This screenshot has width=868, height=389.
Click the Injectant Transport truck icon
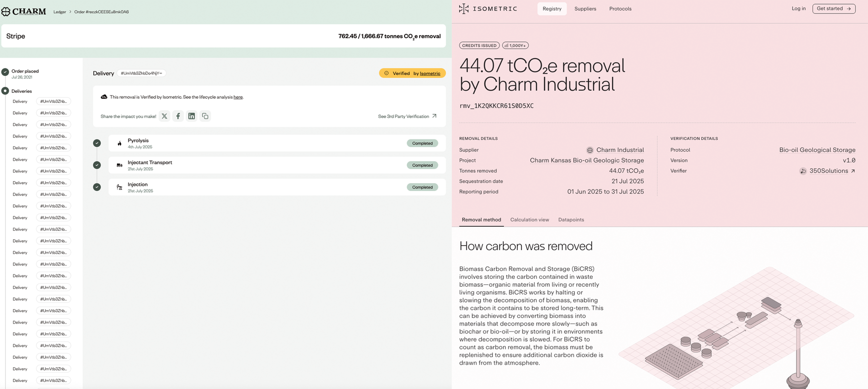pyautogui.click(x=120, y=165)
